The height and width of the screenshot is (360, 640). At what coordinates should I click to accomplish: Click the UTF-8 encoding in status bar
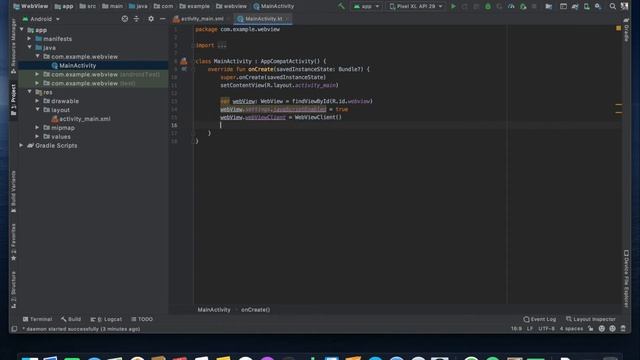546,329
